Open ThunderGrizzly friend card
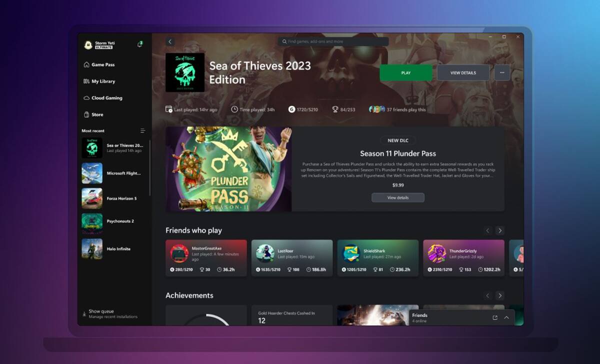 click(x=464, y=258)
